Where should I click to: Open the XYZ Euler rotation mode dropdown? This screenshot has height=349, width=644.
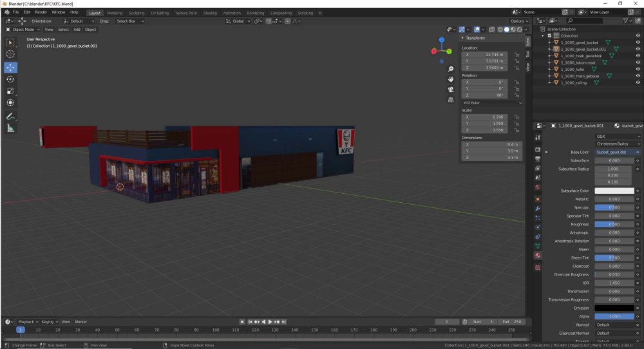(492, 102)
